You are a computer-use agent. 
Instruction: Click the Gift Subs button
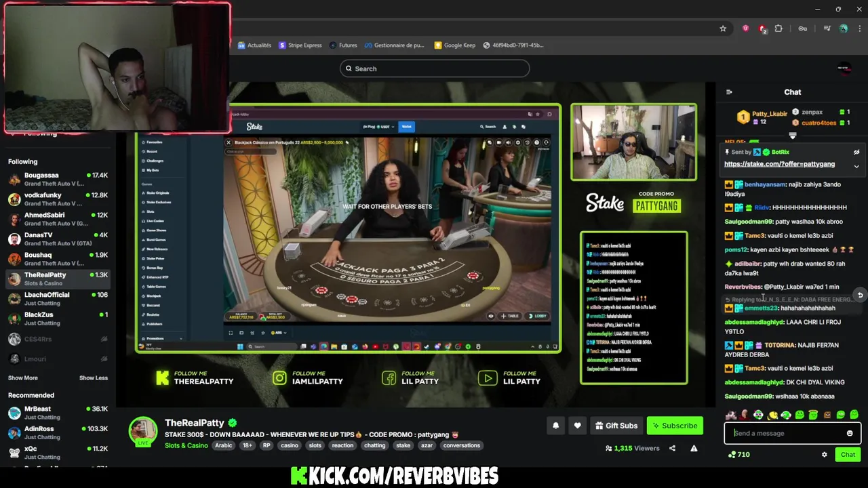pyautogui.click(x=616, y=426)
